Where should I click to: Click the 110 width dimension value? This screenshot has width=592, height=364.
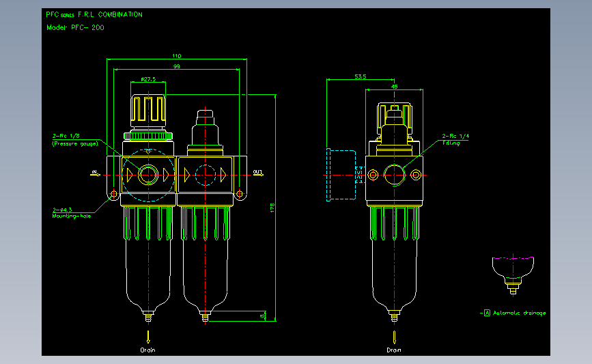177,56
